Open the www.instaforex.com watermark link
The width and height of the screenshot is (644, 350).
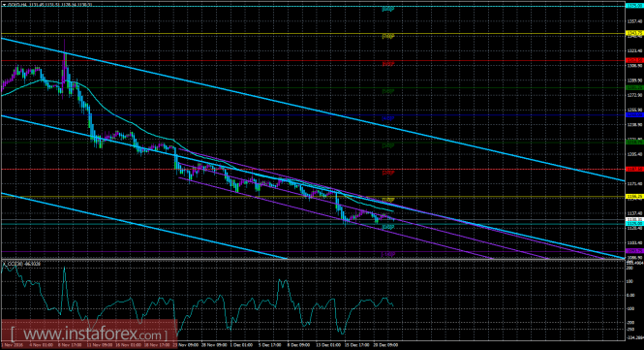89,332
